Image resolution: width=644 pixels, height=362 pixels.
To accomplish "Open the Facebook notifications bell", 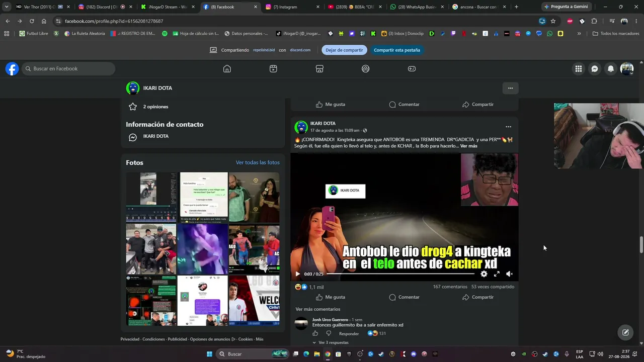I will click(611, 69).
